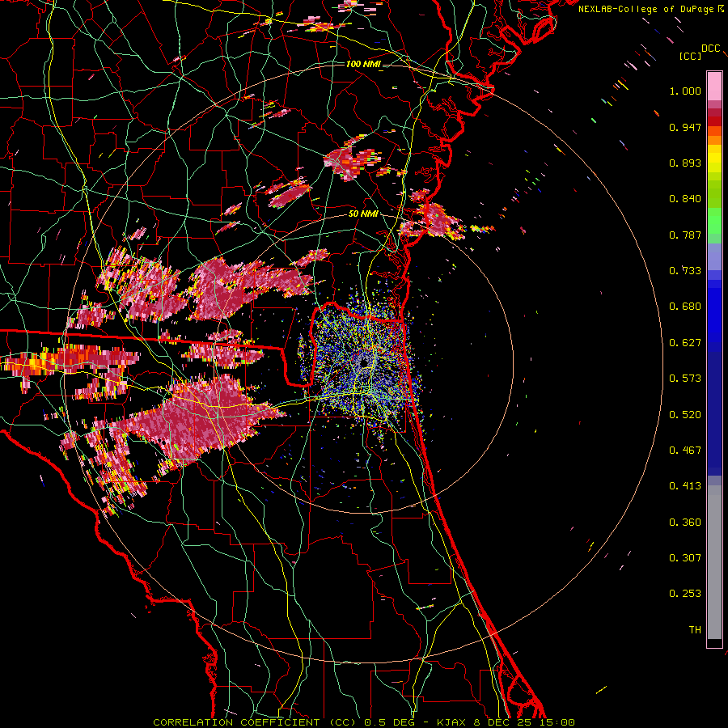This screenshot has height=728, width=728.
Task: Click the "[CC]" units label
Action: (690, 56)
